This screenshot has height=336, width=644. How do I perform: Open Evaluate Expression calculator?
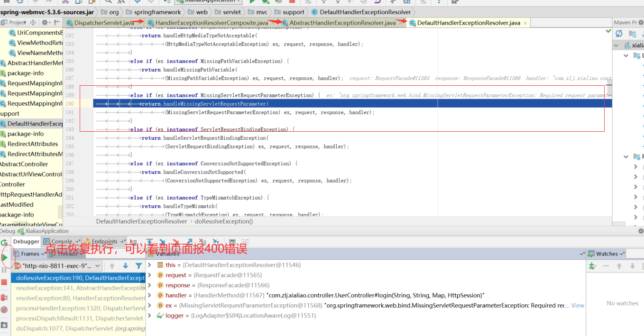point(232,242)
